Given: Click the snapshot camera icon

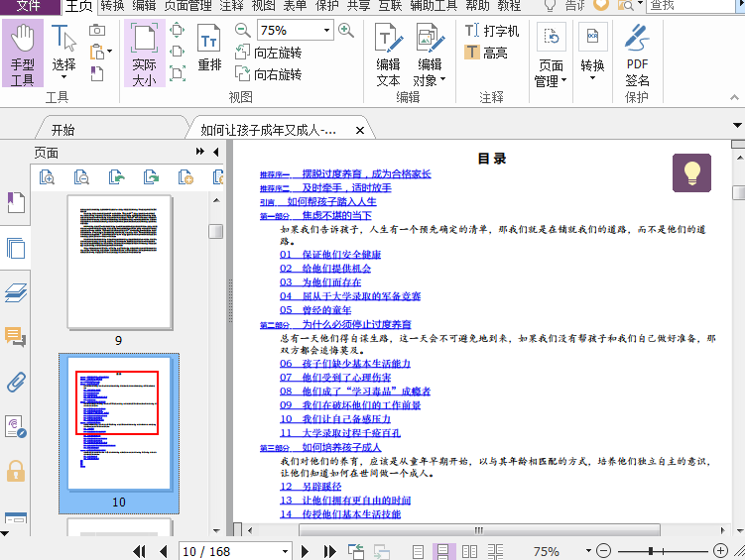Looking at the screenshot, I should click(97, 30).
